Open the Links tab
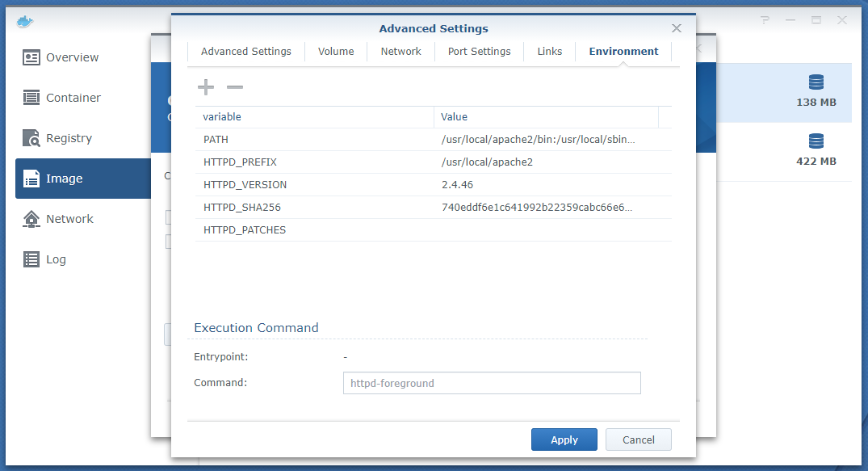The width and height of the screenshot is (868, 471). coord(549,51)
